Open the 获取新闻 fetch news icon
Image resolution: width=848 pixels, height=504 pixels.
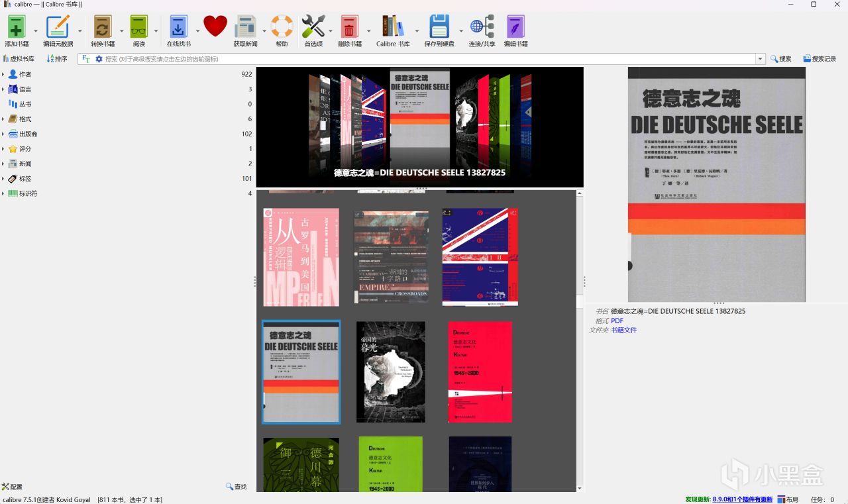pos(246,26)
